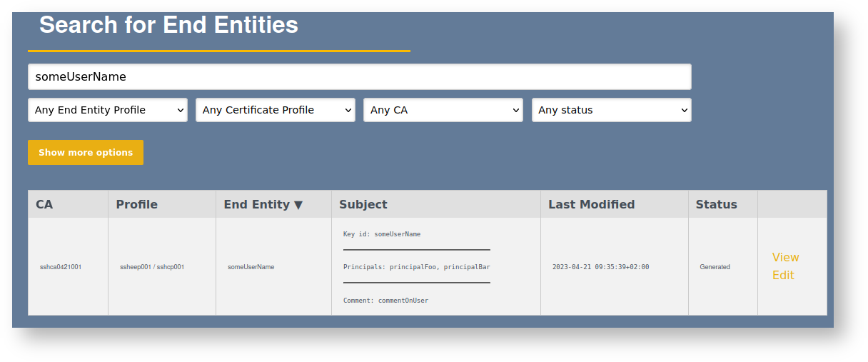Screen dimensions: 868x362
Task: Sort by the Subject column header
Action: [x=363, y=204]
